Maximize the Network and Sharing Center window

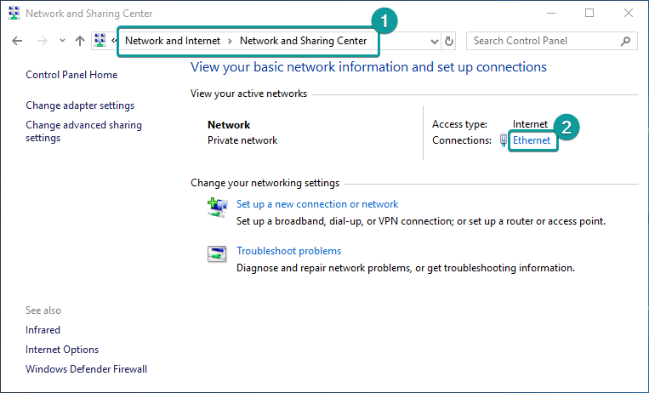click(589, 13)
